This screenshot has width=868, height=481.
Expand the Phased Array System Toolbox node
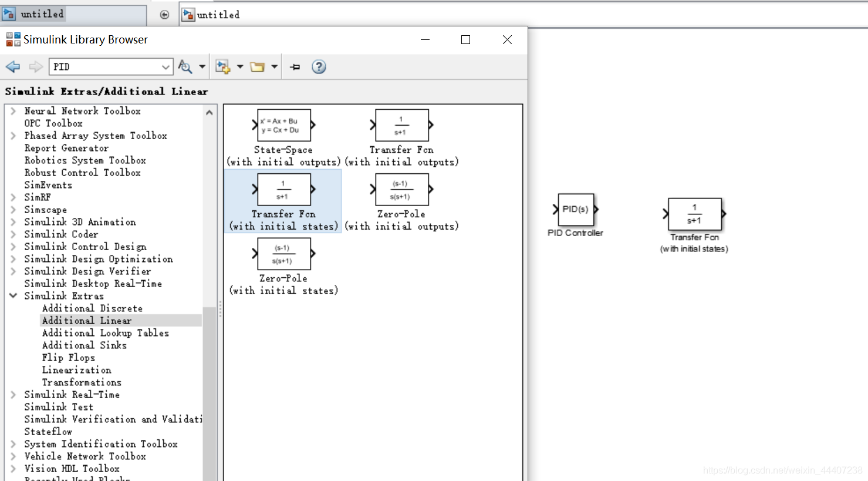(x=13, y=136)
